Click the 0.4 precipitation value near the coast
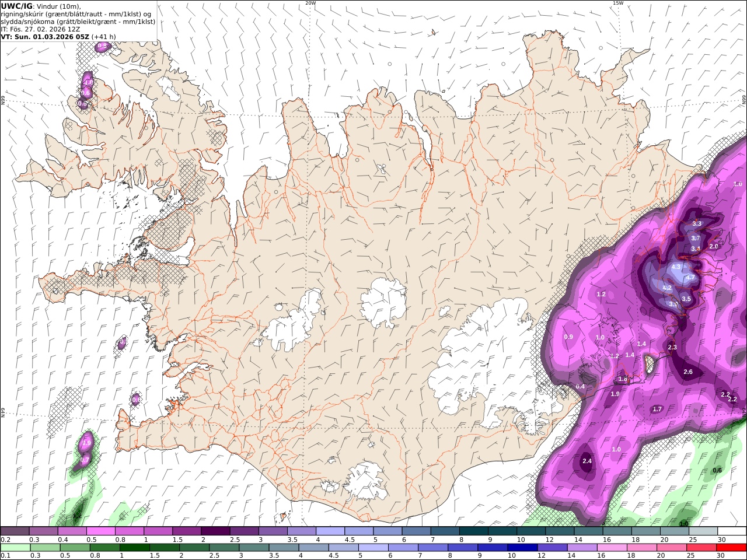Screen dimensions: 747x560 point(580,386)
